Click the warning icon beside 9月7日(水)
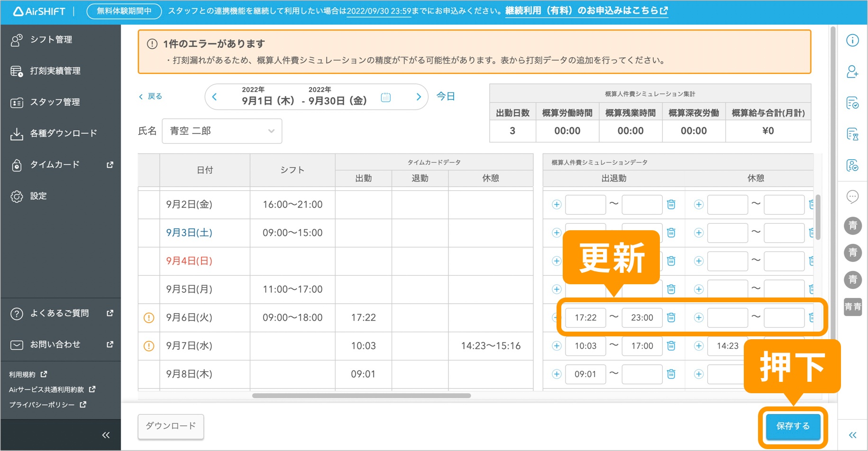 tap(149, 346)
